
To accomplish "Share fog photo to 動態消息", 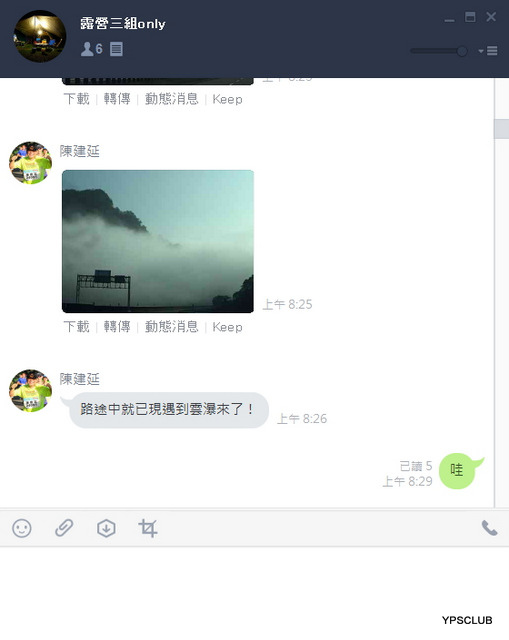I will coord(171,327).
